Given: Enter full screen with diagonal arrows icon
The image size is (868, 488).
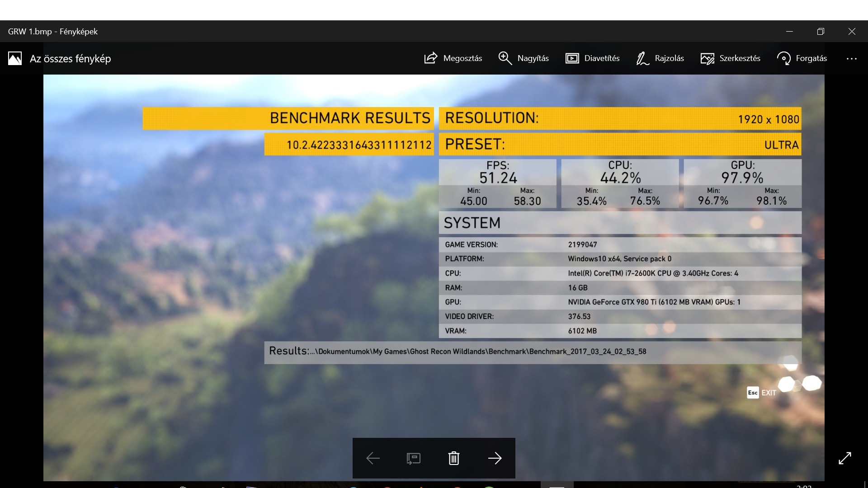Looking at the screenshot, I should [x=844, y=458].
